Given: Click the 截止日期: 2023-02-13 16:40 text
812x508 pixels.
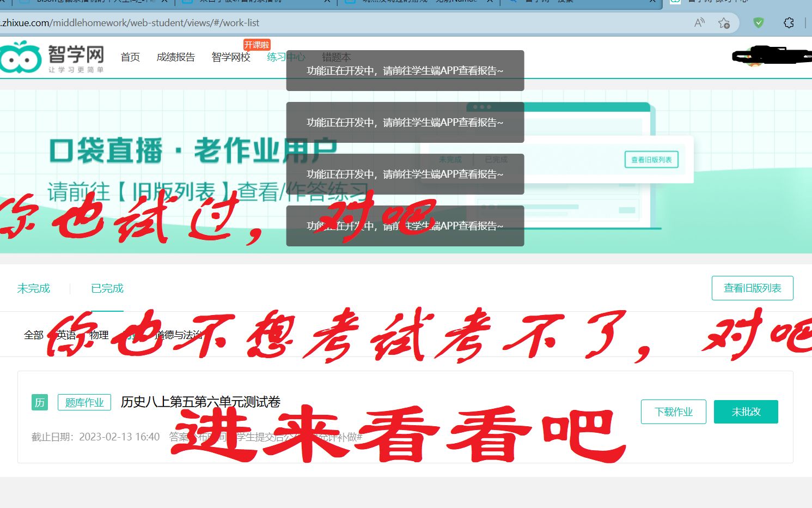Looking at the screenshot, I should point(96,437).
